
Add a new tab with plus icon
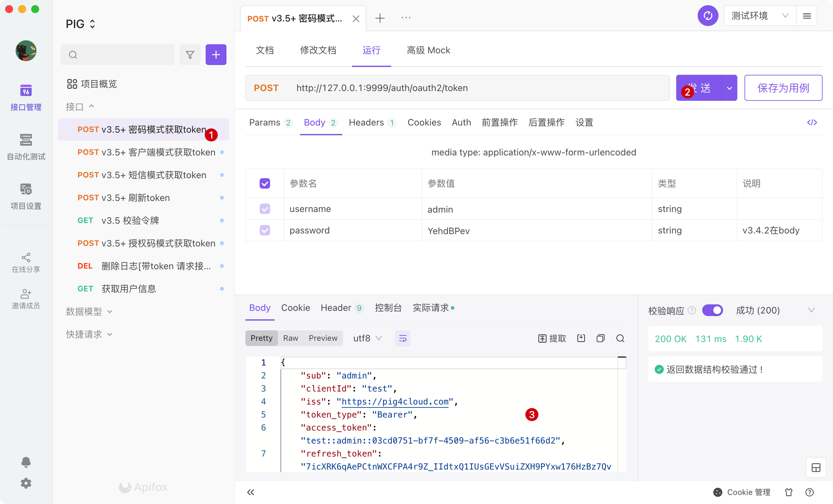[x=380, y=18]
